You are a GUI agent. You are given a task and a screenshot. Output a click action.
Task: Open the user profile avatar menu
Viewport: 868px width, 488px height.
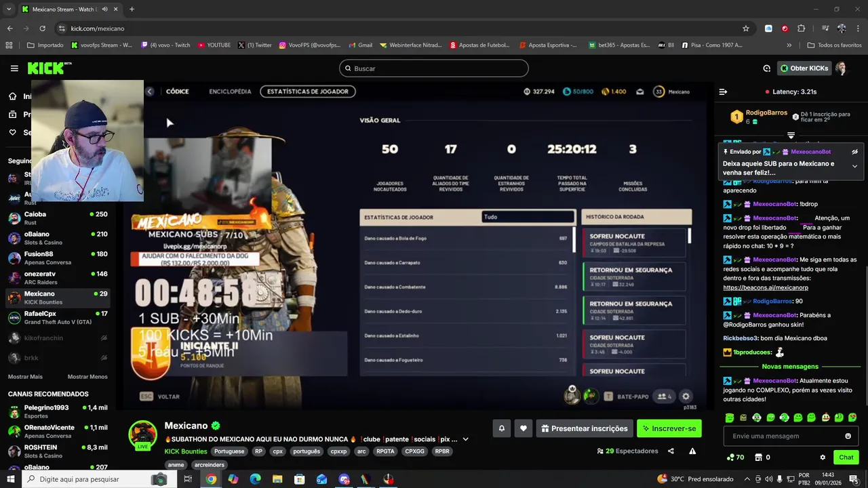point(842,68)
